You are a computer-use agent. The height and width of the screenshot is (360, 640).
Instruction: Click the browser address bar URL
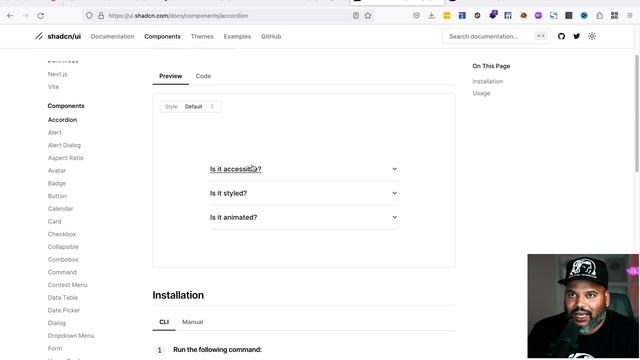click(178, 16)
